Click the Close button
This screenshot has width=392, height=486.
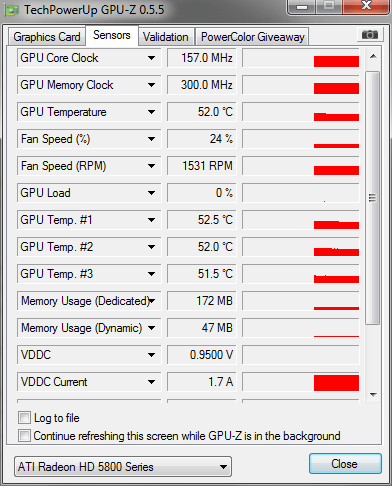[x=345, y=464]
